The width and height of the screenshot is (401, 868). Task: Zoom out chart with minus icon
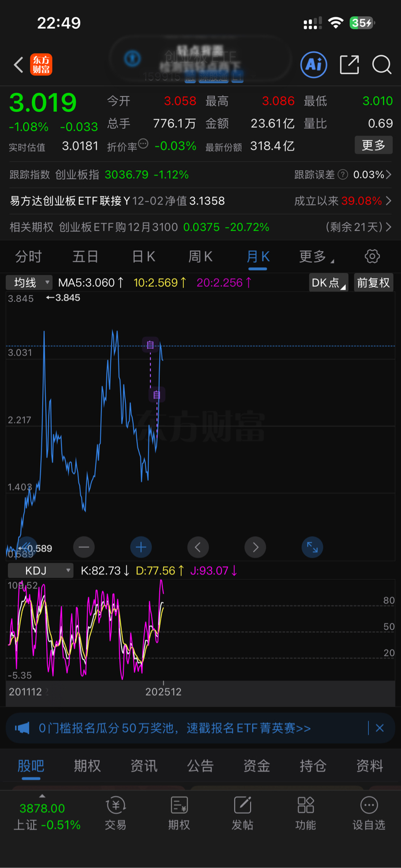[84, 547]
